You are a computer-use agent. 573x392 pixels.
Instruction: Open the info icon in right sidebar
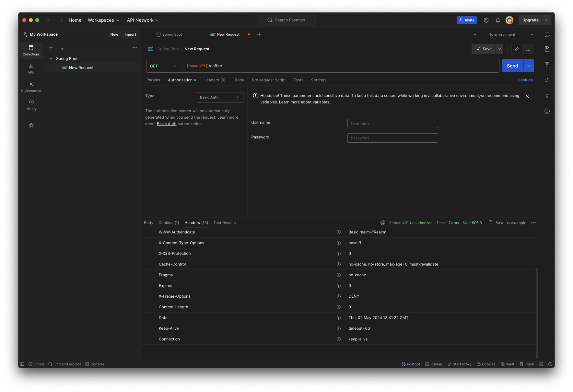[x=547, y=111]
